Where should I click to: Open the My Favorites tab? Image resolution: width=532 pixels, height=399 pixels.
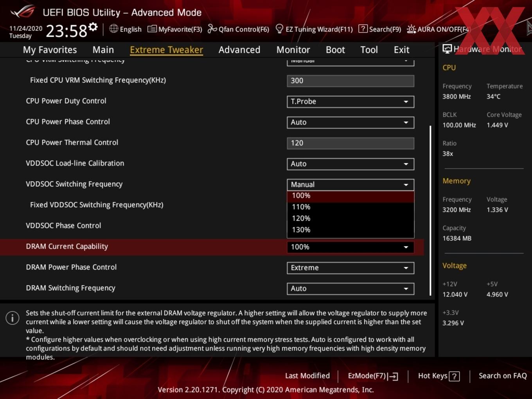point(50,50)
